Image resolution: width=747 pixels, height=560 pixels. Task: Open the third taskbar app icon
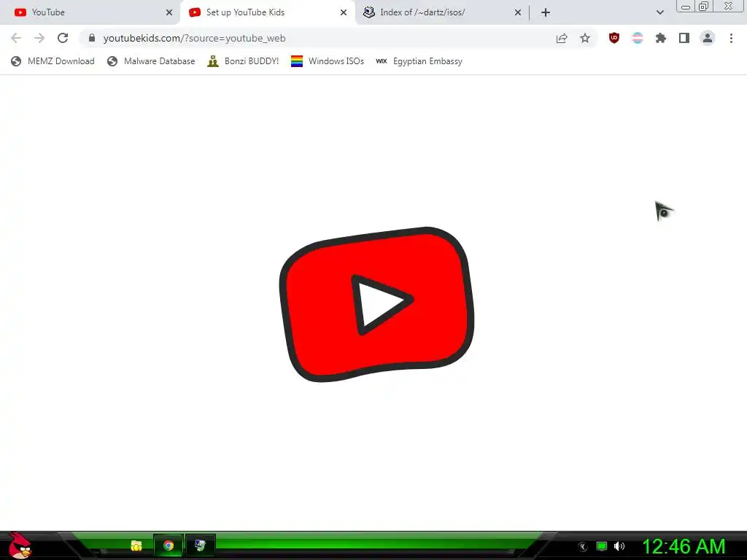200,545
